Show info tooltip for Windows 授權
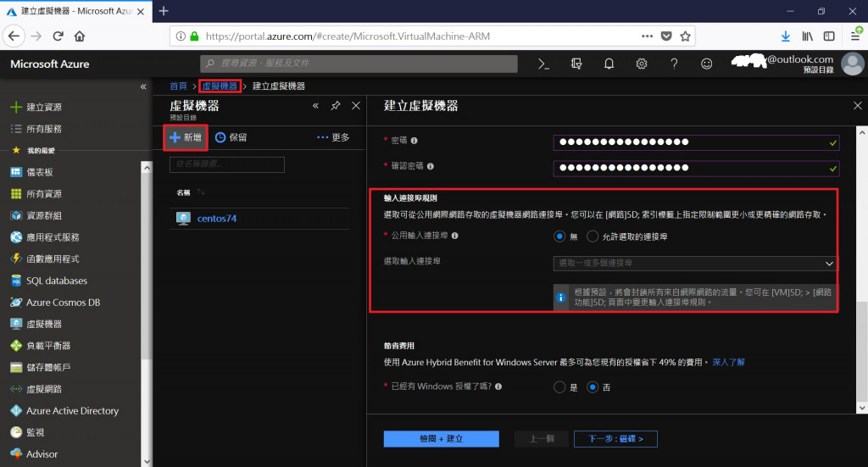 [x=498, y=386]
